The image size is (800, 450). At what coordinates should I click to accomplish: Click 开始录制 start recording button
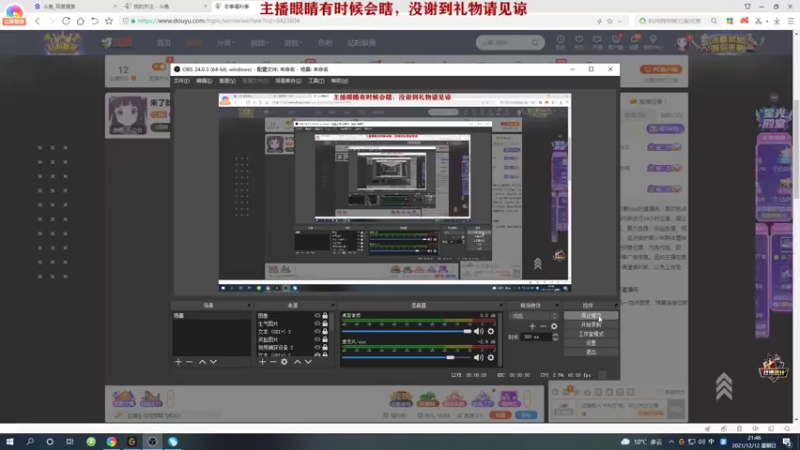591,325
